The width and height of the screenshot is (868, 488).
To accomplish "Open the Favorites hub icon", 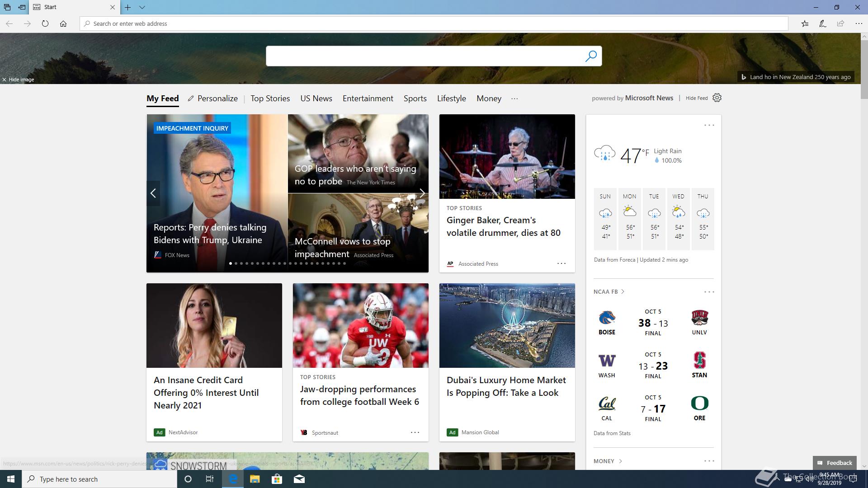I will pyautogui.click(x=805, y=23).
